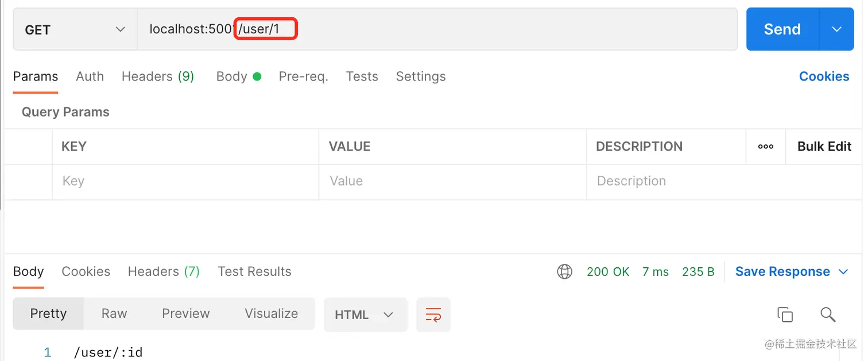
Task: Open the request Headers (9) tab
Action: [158, 76]
